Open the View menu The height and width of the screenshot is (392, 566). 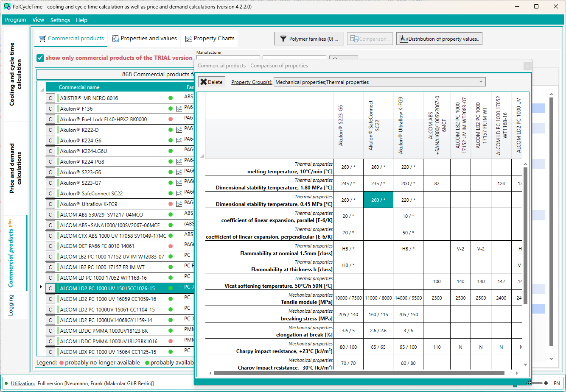coord(38,20)
